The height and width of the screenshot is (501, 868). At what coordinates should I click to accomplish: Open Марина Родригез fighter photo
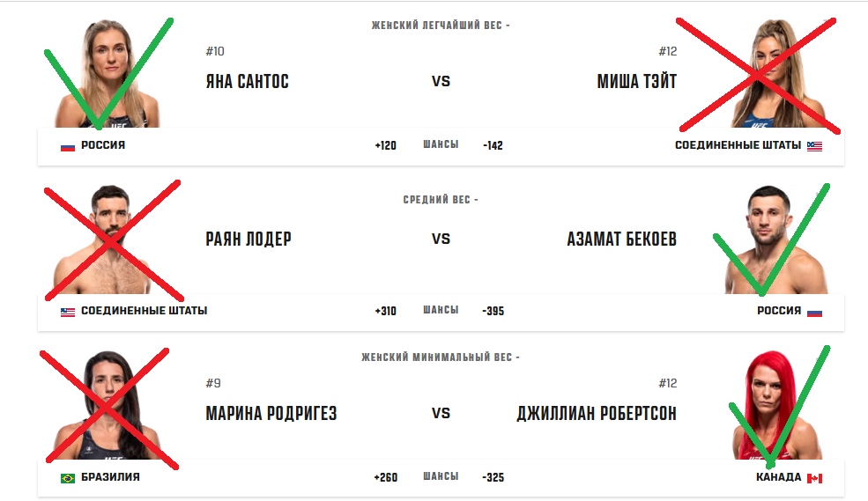pos(108,405)
